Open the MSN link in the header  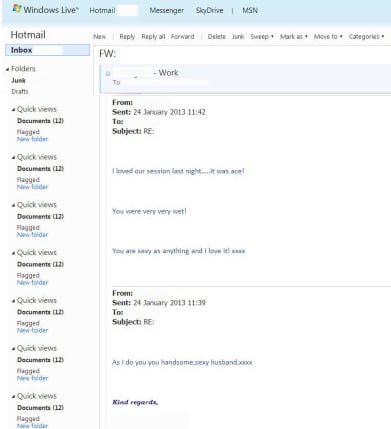click(250, 11)
